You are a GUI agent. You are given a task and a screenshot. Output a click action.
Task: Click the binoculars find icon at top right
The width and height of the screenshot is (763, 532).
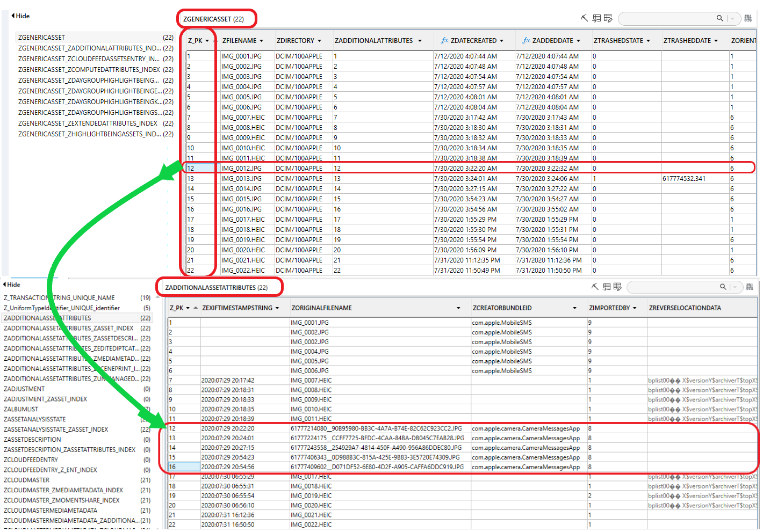[x=748, y=18]
